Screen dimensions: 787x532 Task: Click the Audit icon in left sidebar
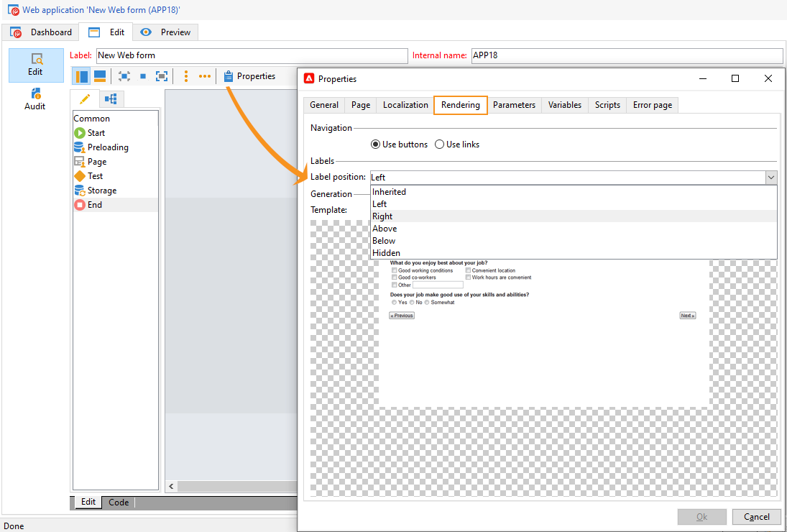pyautogui.click(x=36, y=98)
